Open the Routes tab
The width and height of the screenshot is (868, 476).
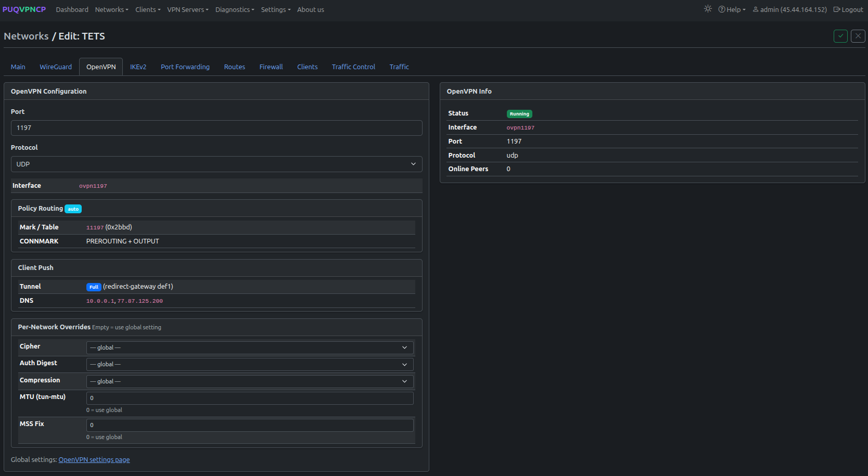tap(235, 67)
